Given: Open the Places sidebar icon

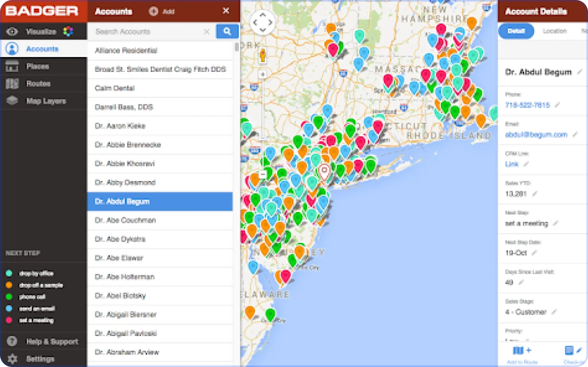Looking at the screenshot, I should [12, 66].
